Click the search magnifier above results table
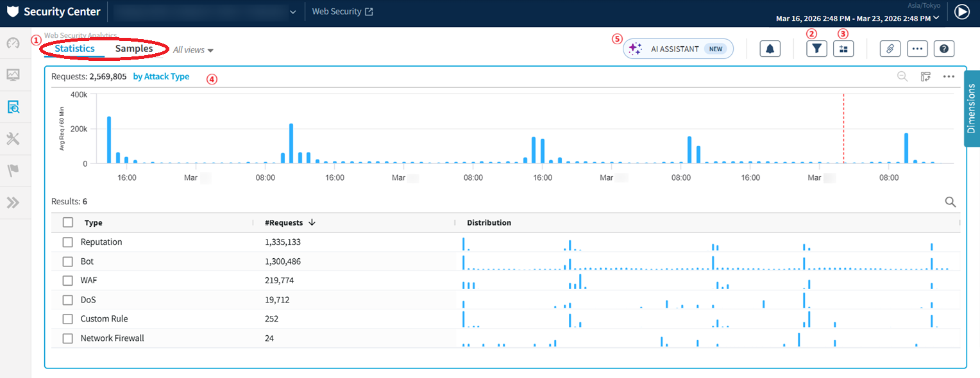Viewport: 980px width, 378px height. [x=950, y=202]
